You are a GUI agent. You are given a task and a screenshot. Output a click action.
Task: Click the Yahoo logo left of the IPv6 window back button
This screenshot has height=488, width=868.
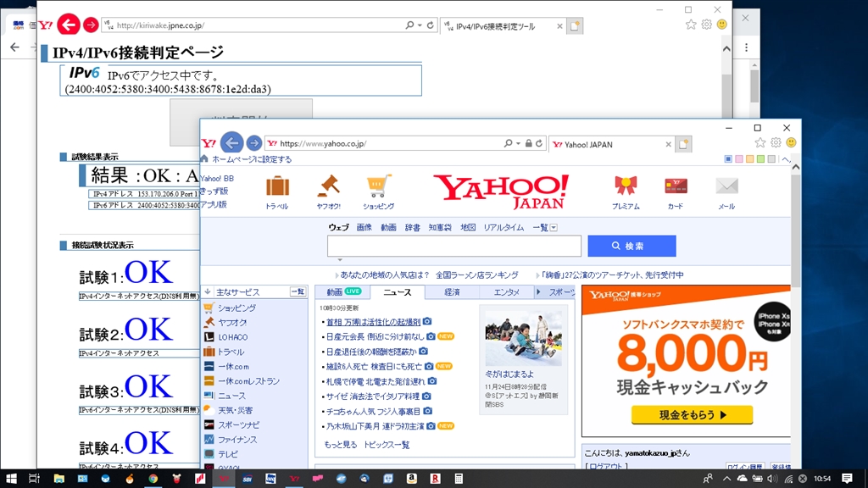(x=46, y=25)
